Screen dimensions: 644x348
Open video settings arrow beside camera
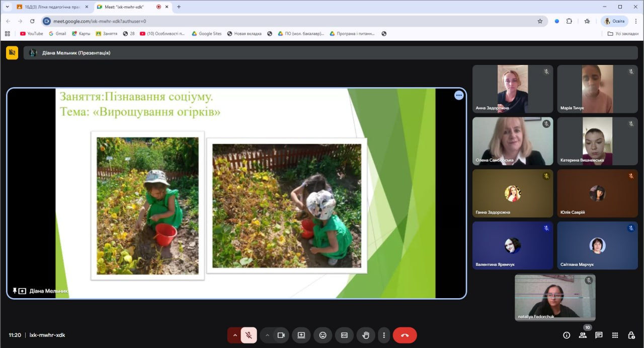[x=267, y=335]
